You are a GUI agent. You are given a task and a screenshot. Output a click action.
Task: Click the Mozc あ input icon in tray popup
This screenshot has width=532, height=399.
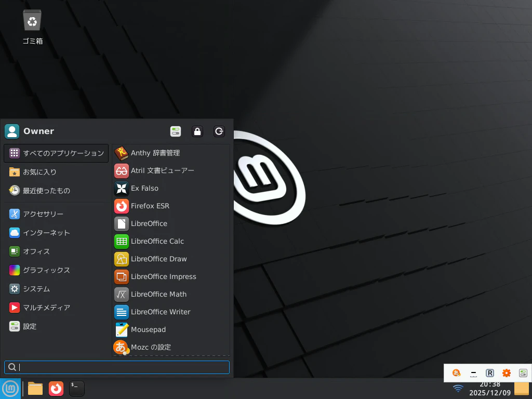point(456,373)
